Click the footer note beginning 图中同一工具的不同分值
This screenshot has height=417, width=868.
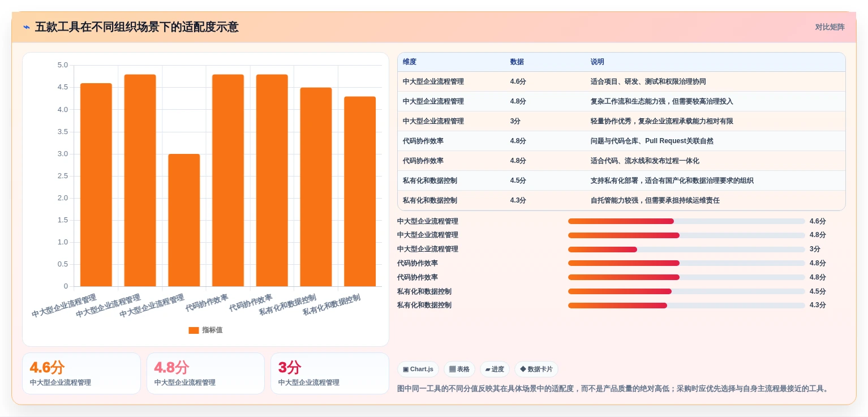[614, 389]
